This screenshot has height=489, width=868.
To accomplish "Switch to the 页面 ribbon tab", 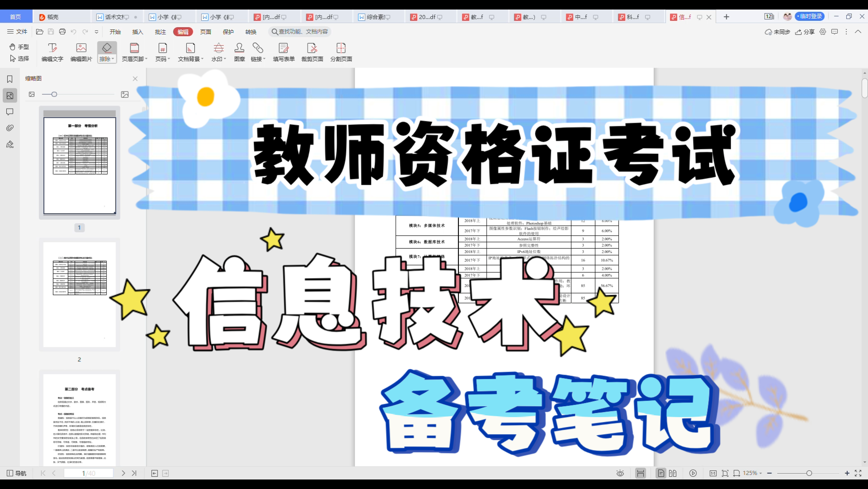I will [206, 32].
